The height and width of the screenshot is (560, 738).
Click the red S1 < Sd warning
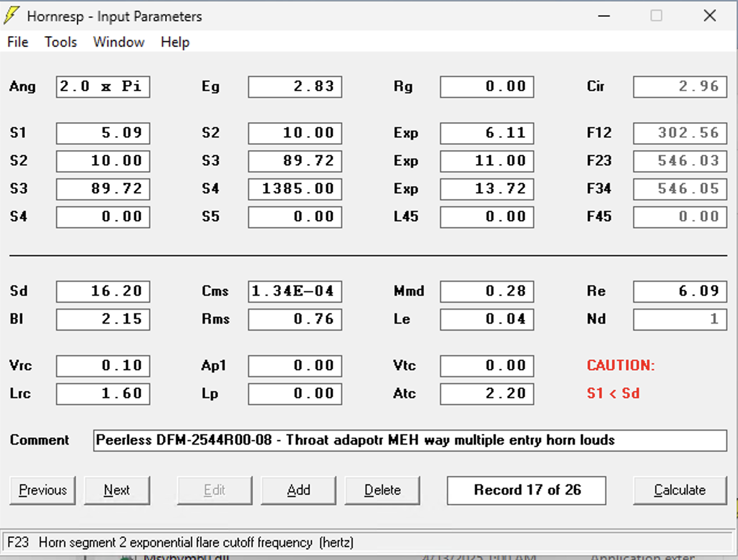click(613, 394)
